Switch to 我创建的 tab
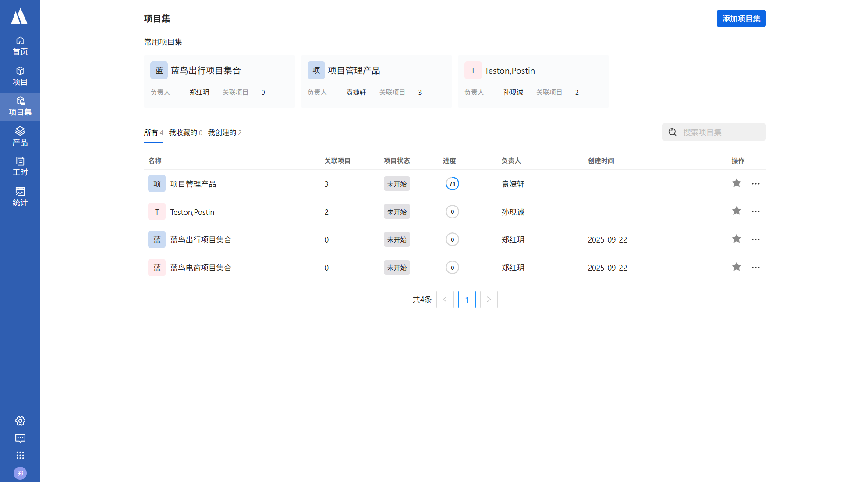This screenshot has height=482, width=868. pos(224,132)
